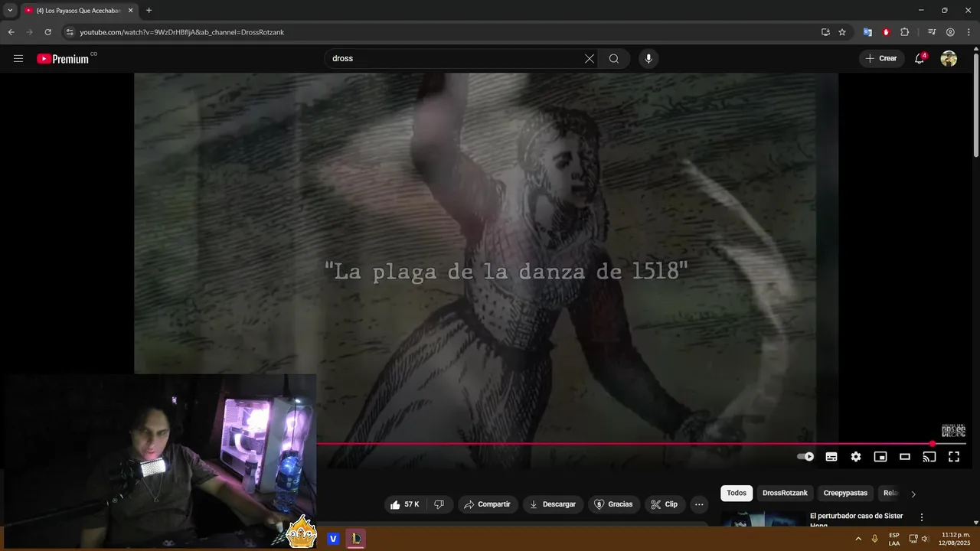This screenshot has height=551, width=980.
Task: Like the video with 57 K likes
Action: pyautogui.click(x=404, y=504)
